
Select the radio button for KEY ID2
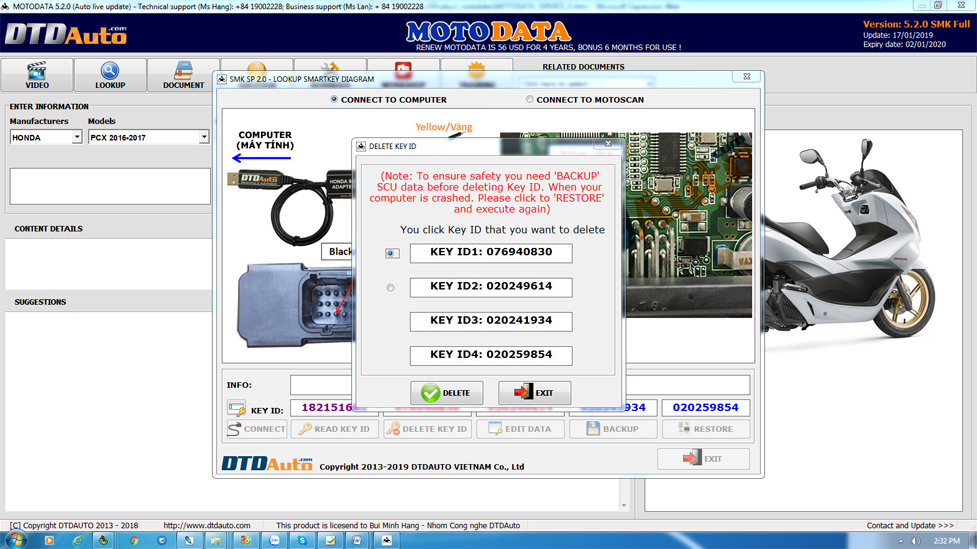[390, 287]
